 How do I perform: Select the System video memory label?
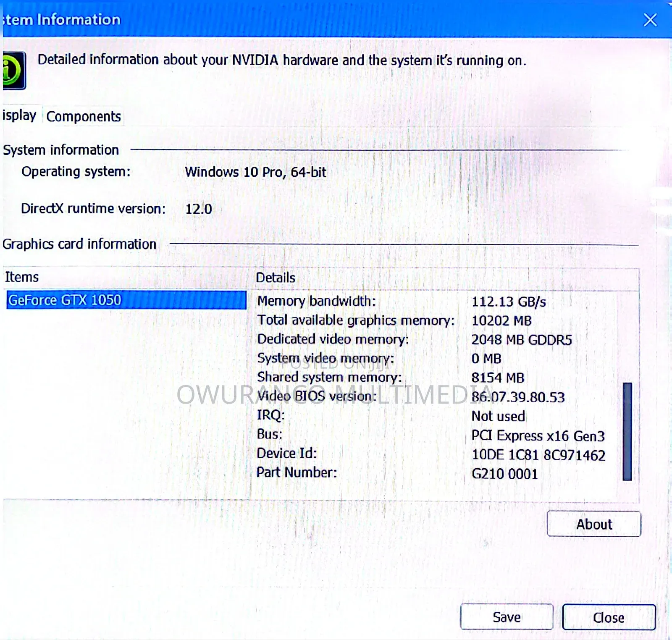[x=325, y=358]
